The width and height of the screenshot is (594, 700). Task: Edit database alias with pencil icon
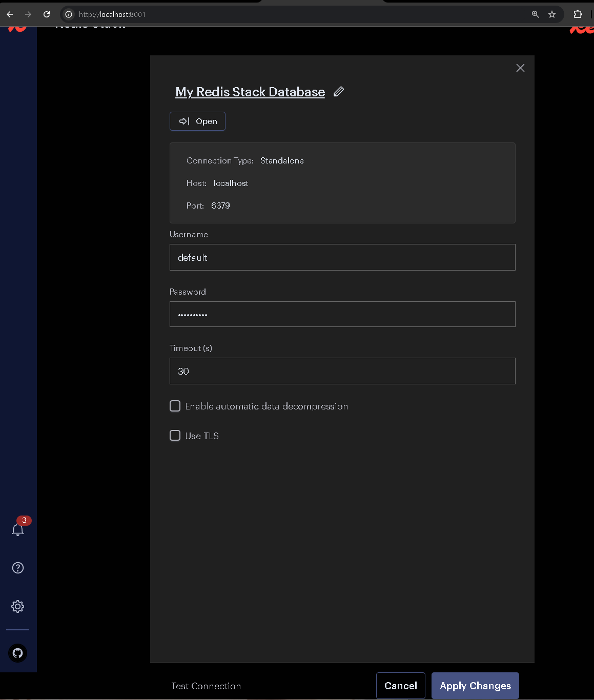click(339, 92)
